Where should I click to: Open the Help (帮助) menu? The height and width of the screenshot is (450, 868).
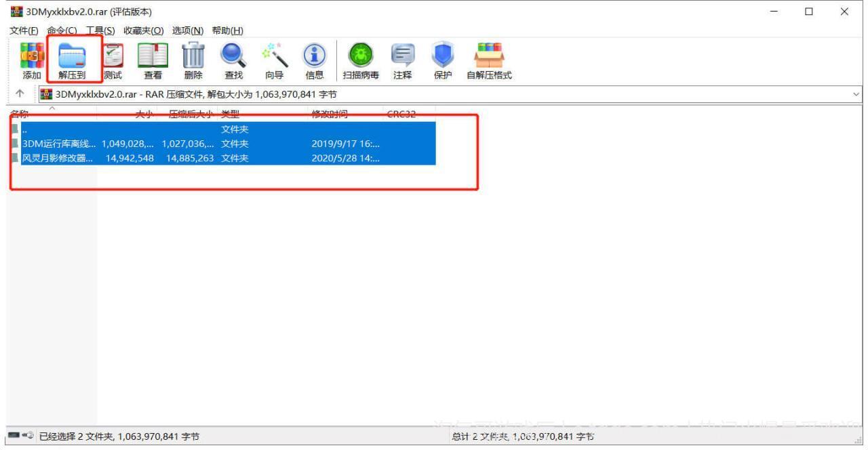[228, 30]
